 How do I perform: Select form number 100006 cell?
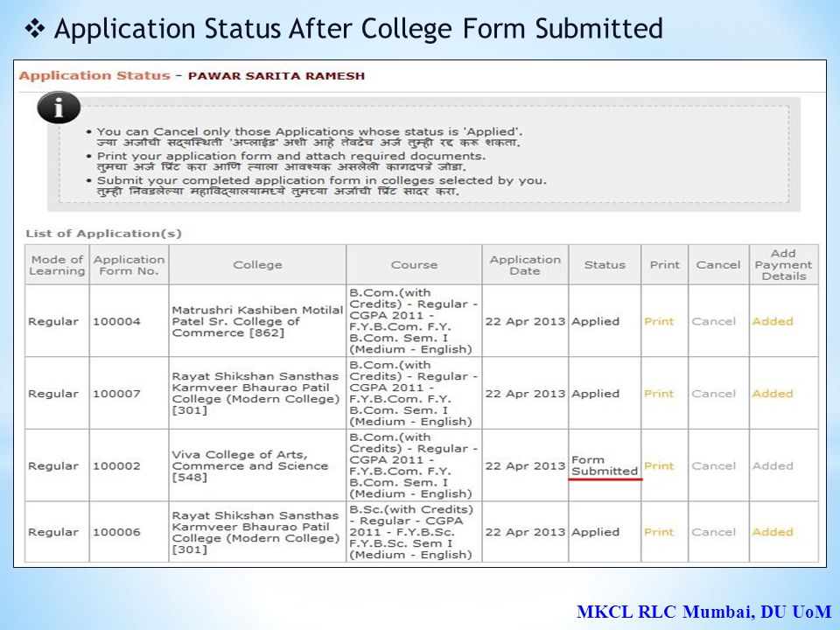coord(129,532)
